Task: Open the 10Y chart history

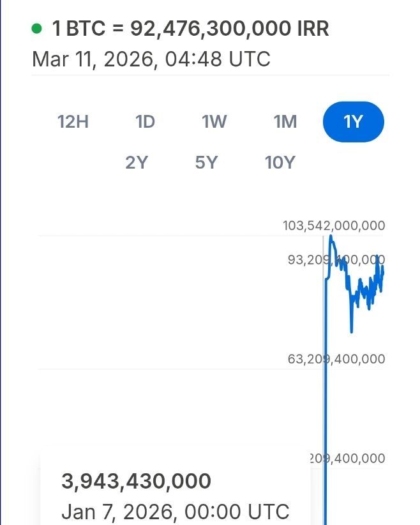Action: pyautogui.click(x=280, y=162)
